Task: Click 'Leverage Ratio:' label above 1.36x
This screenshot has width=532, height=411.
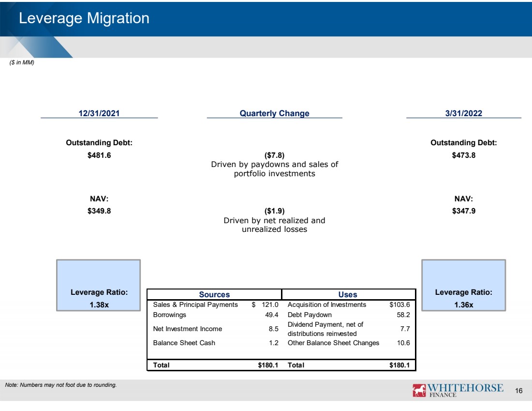Action: click(463, 292)
